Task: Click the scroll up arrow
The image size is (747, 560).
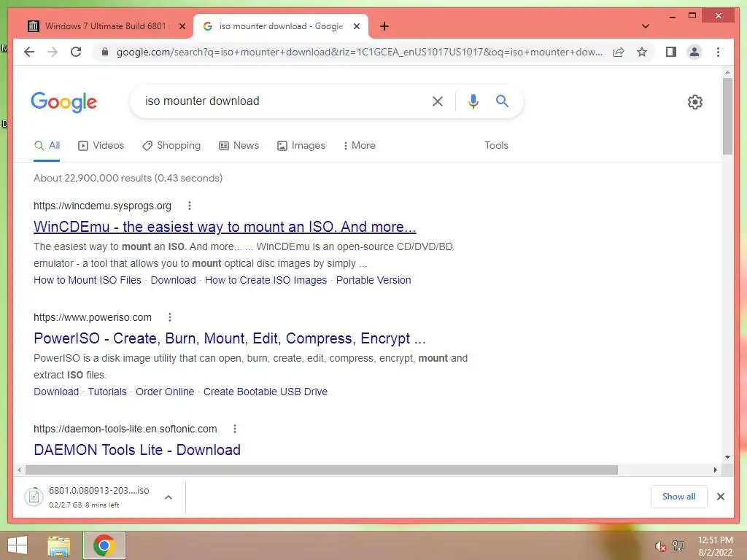Action: tap(727, 72)
